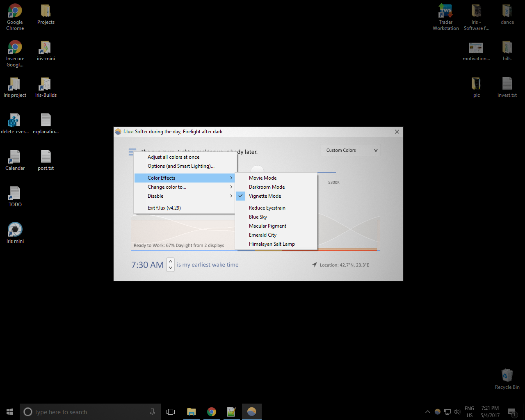The image size is (525, 420).
Task: Select the Iris project desktop shortcut
Action: pyautogui.click(x=15, y=88)
